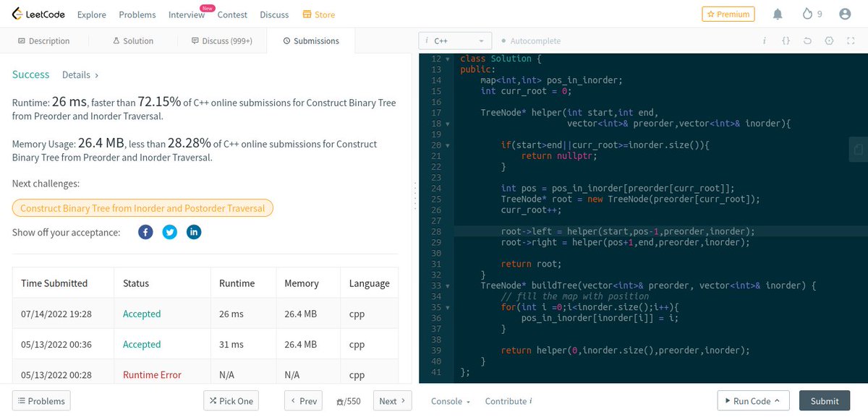
Task: Open Accepted submission from 05/13/2022 00:36
Action: 142,344
